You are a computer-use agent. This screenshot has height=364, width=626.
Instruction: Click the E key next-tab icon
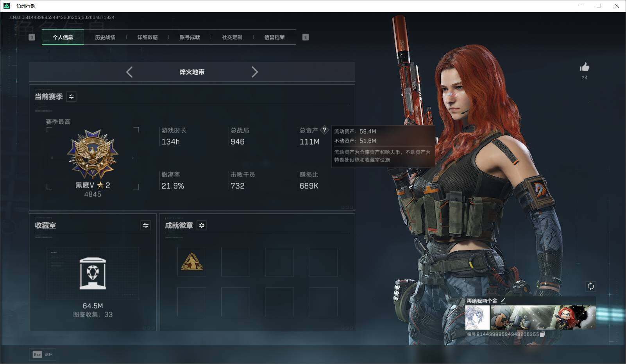(306, 37)
